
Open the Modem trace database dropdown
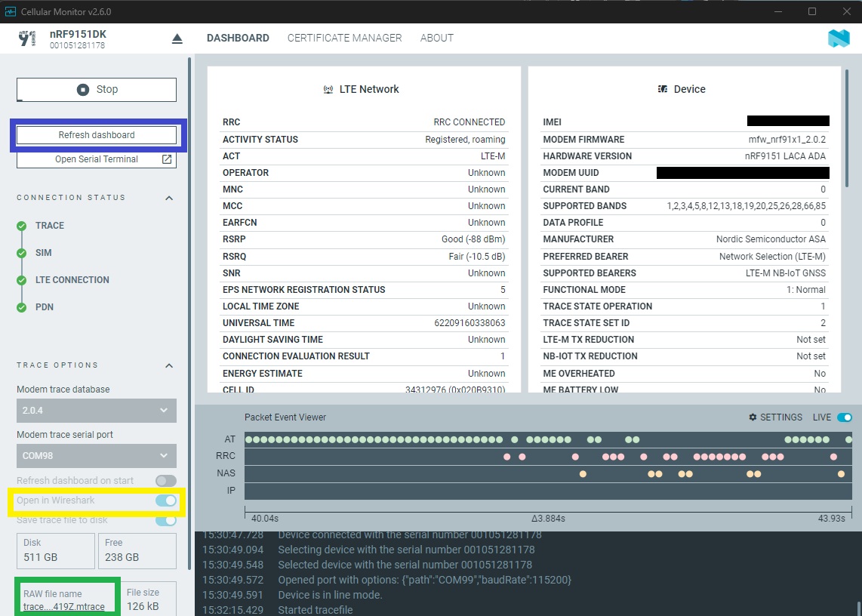97,411
